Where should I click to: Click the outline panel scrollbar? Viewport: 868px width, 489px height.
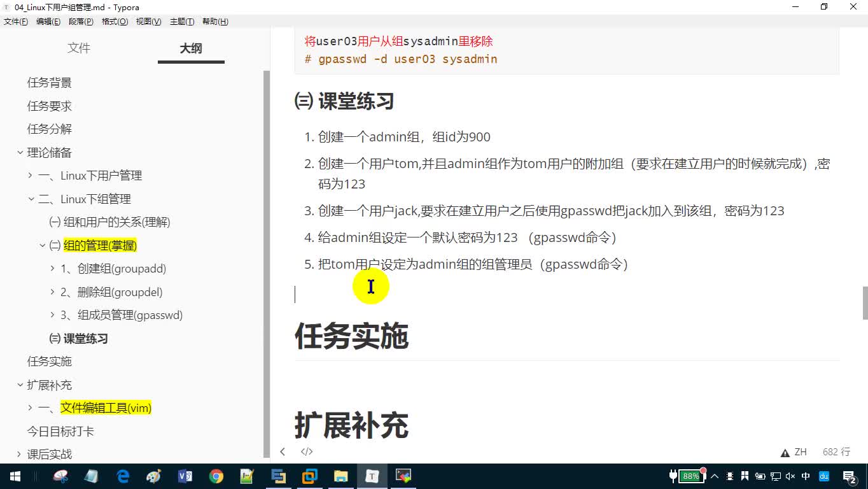(267, 264)
